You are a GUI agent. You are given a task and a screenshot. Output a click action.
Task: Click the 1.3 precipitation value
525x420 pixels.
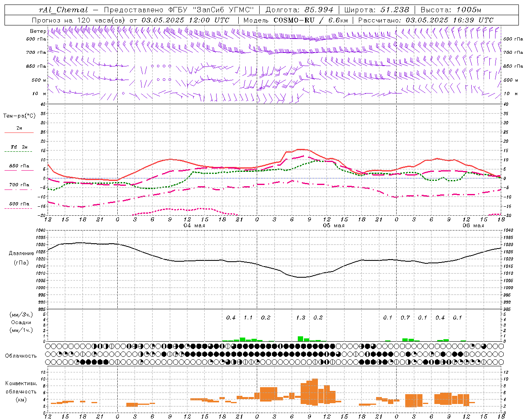(x=301, y=318)
